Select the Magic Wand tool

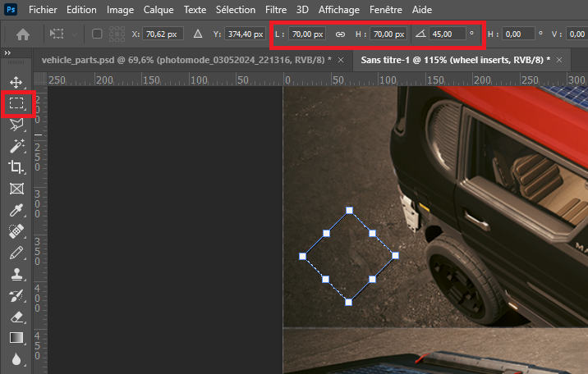[16, 146]
